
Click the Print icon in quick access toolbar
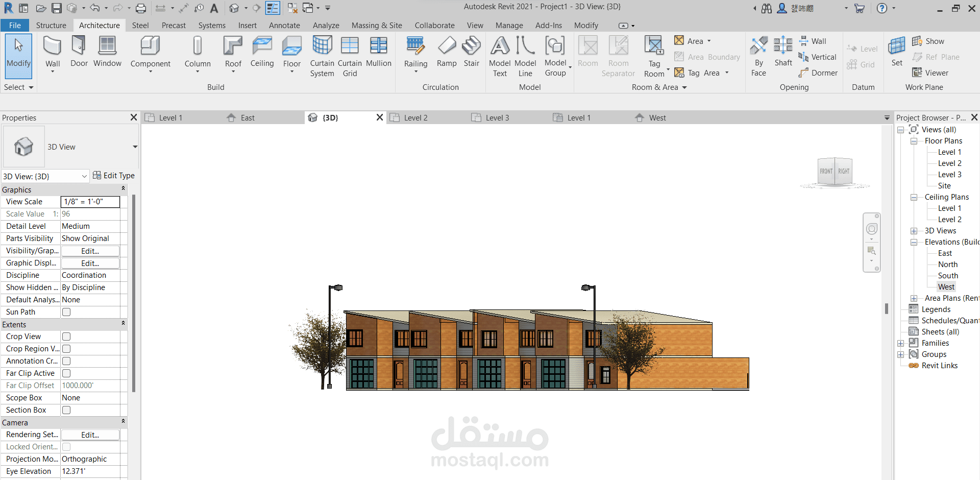141,8
